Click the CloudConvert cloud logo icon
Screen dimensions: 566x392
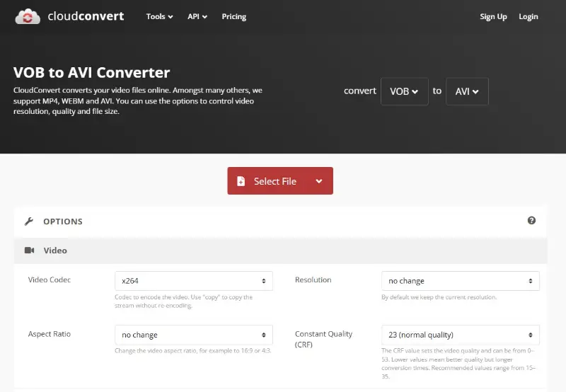28,16
